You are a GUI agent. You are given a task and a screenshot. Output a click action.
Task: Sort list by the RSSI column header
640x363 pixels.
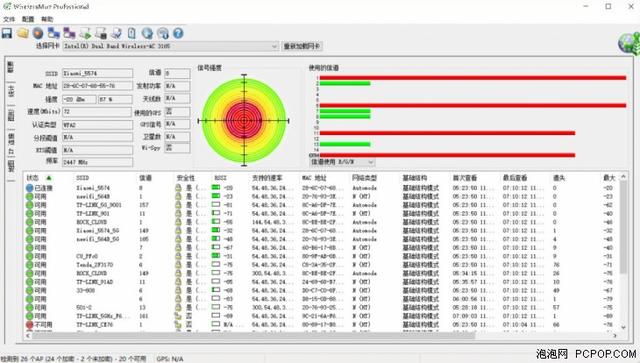click(x=220, y=178)
